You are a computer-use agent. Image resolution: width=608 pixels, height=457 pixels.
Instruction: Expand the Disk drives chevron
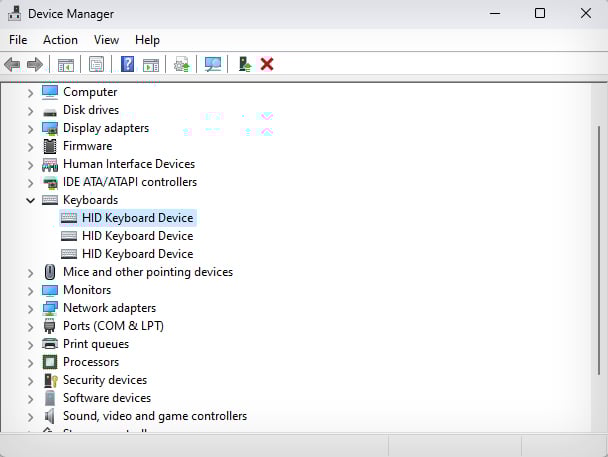point(31,111)
